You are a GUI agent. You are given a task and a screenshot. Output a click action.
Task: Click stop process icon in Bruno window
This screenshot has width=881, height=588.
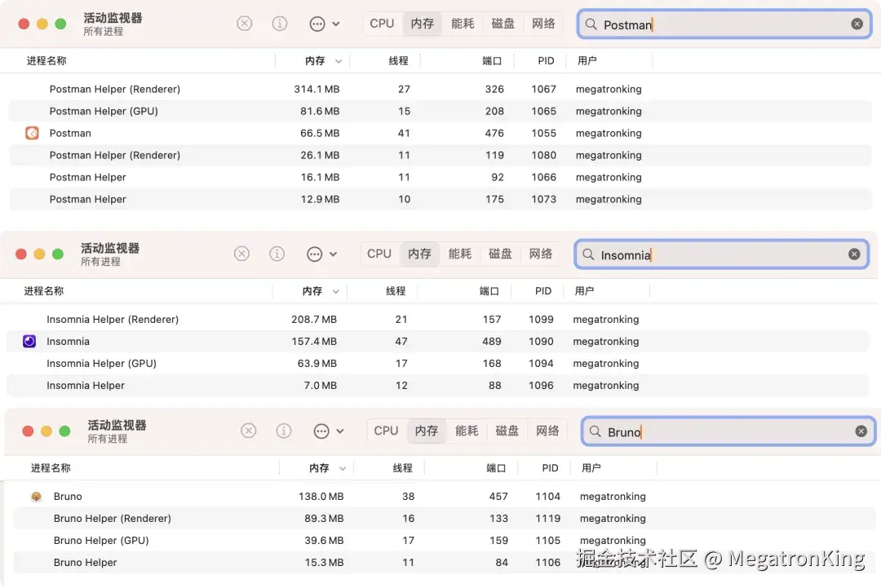[248, 431]
